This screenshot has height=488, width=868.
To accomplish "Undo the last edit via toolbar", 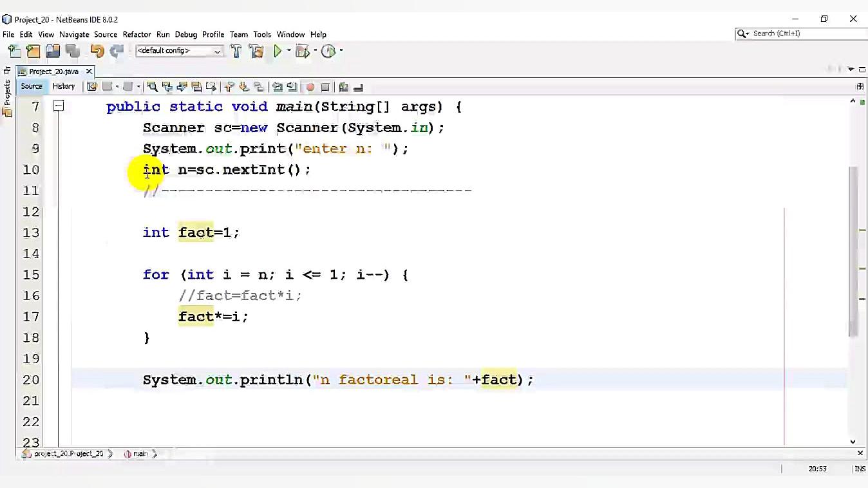I will (97, 51).
